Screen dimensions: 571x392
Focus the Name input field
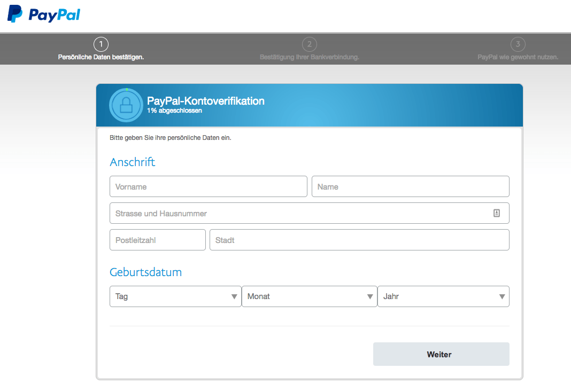(411, 186)
